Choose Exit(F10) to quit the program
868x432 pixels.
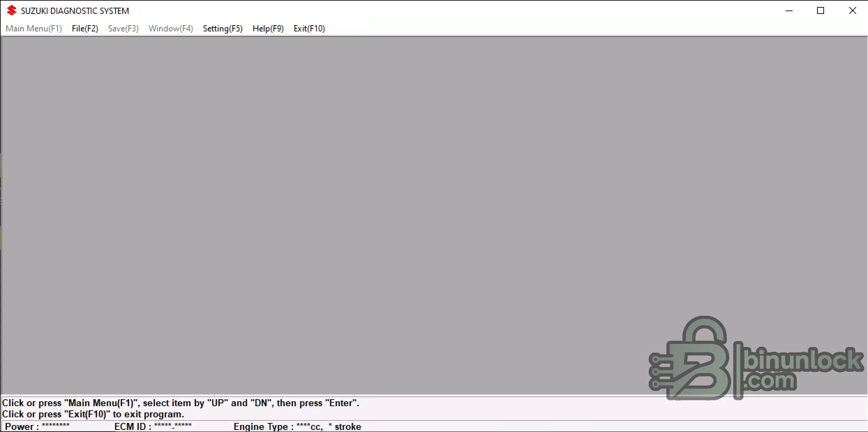click(x=309, y=29)
